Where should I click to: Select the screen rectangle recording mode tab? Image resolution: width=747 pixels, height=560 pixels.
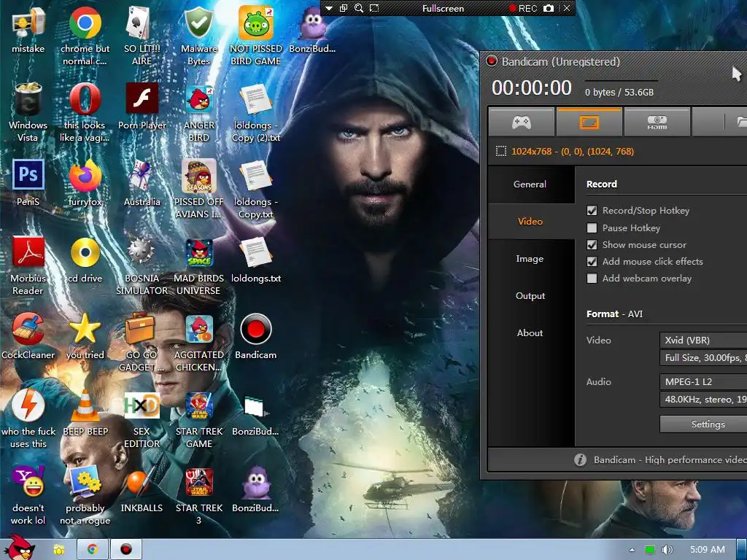coord(589,122)
